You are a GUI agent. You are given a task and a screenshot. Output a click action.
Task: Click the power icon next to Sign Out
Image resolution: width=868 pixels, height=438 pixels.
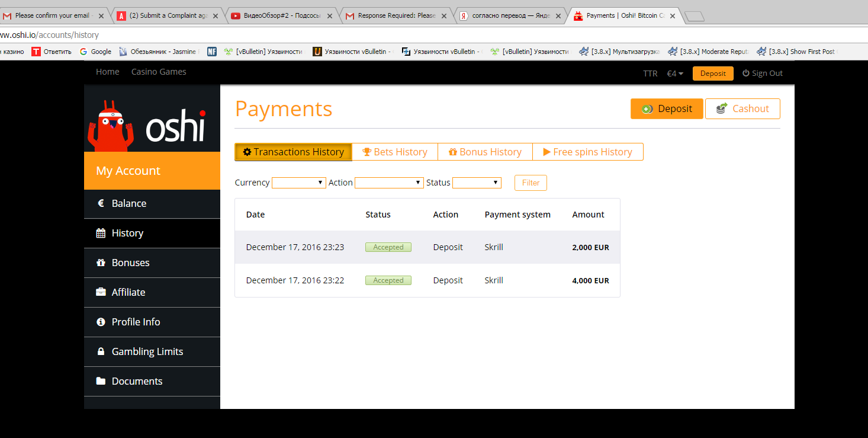(746, 73)
